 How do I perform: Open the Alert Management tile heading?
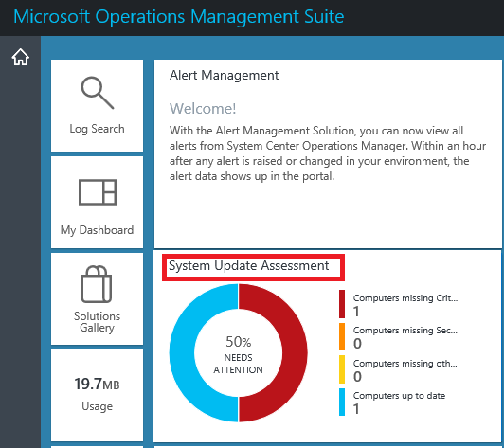tap(224, 75)
